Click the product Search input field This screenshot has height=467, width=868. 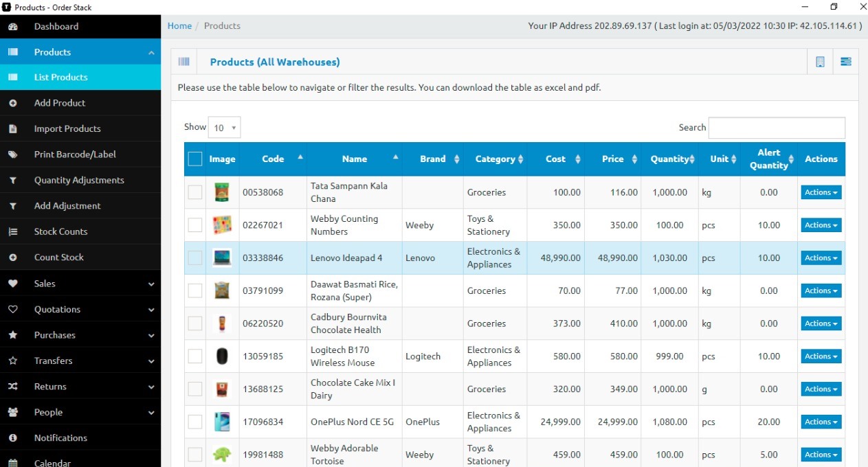point(777,128)
